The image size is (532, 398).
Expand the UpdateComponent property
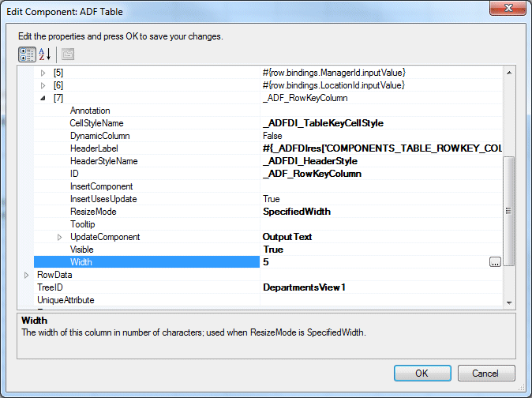pos(59,237)
